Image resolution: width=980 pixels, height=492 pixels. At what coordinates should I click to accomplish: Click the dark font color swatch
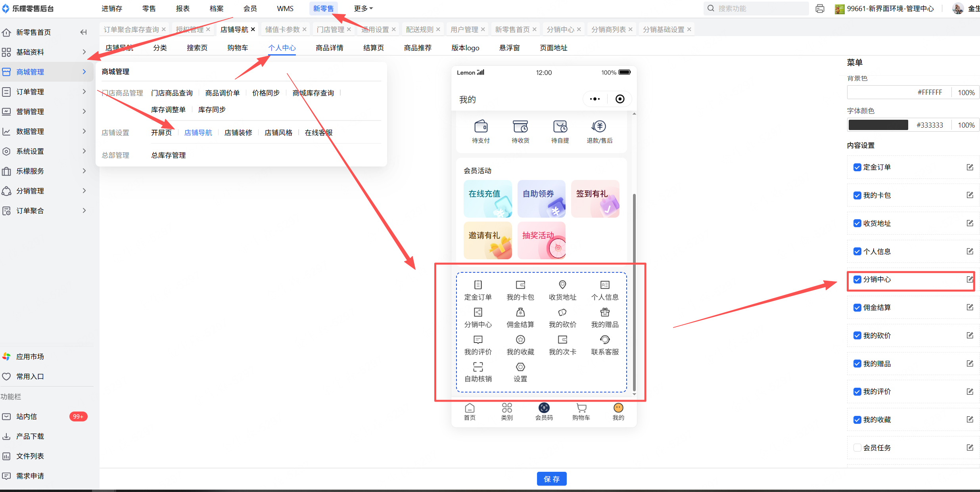(x=878, y=125)
